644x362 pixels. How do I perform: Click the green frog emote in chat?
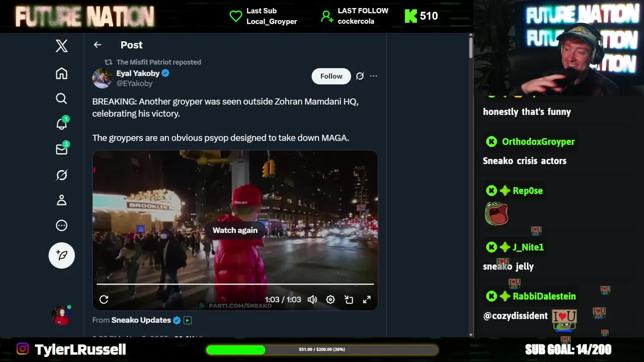click(497, 213)
